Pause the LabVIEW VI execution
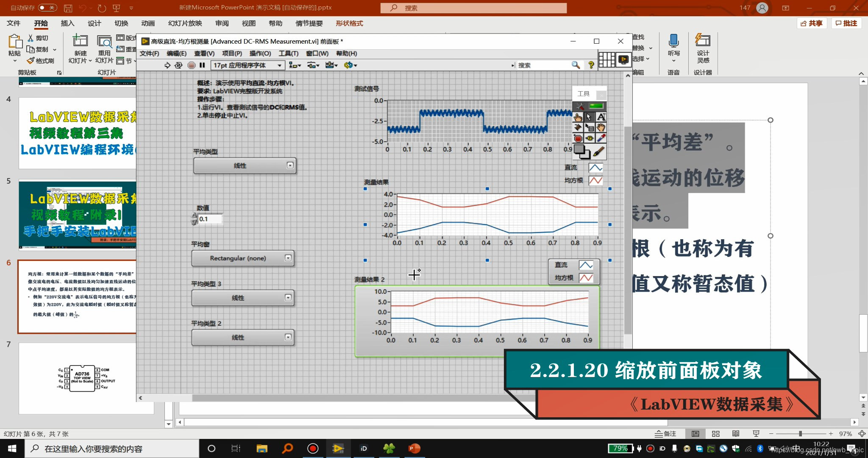This screenshot has width=868, height=458. pyautogui.click(x=202, y=65)
